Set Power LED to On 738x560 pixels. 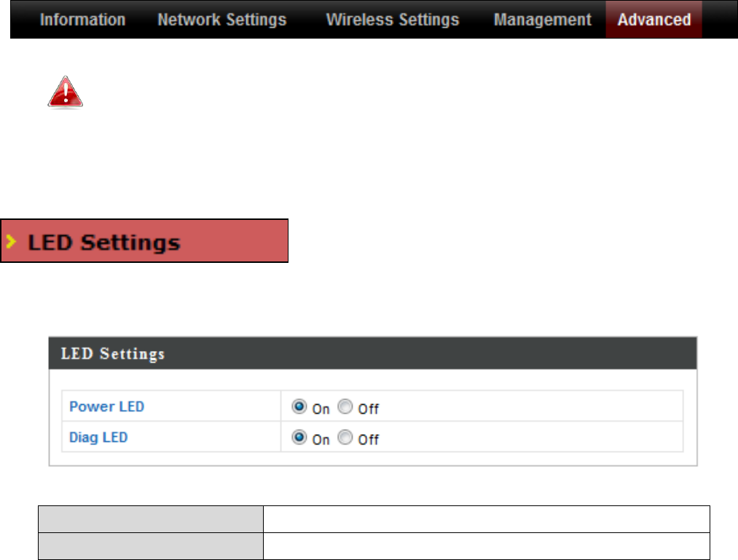299,406
